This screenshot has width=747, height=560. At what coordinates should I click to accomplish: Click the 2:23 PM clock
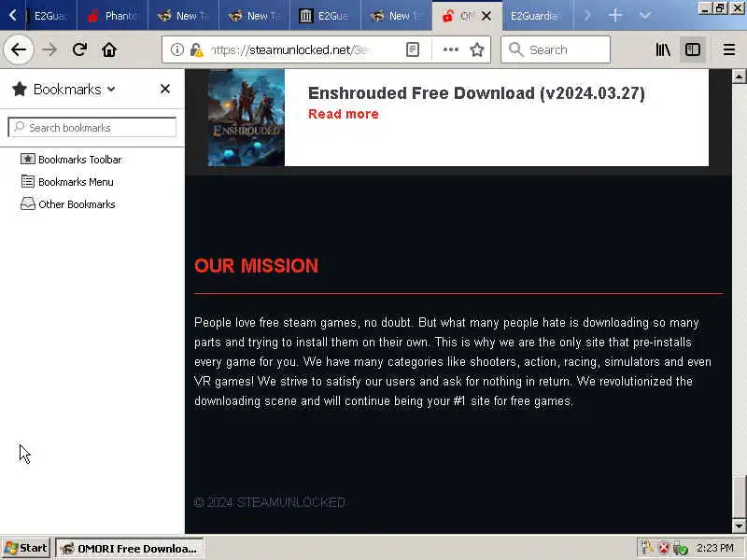pos(714,548)
